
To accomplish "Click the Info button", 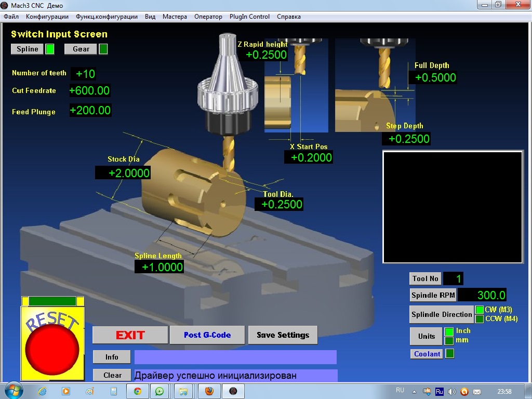I will coord(112,357).
